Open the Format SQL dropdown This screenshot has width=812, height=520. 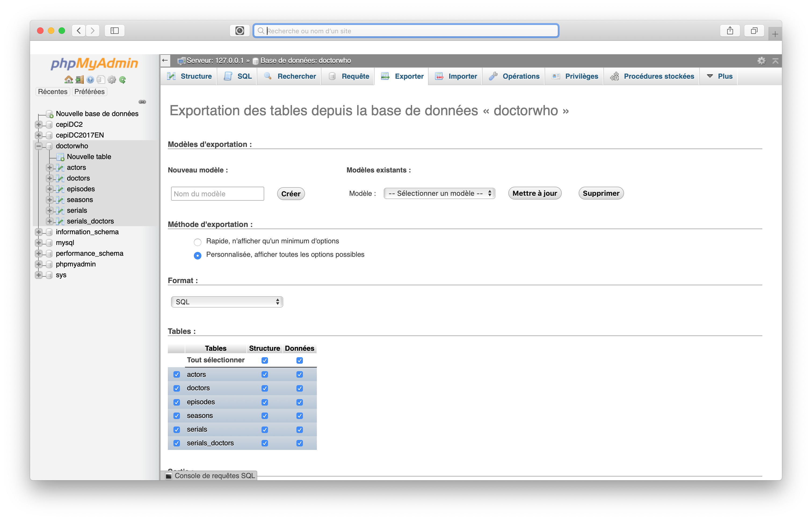click(227, 302)
